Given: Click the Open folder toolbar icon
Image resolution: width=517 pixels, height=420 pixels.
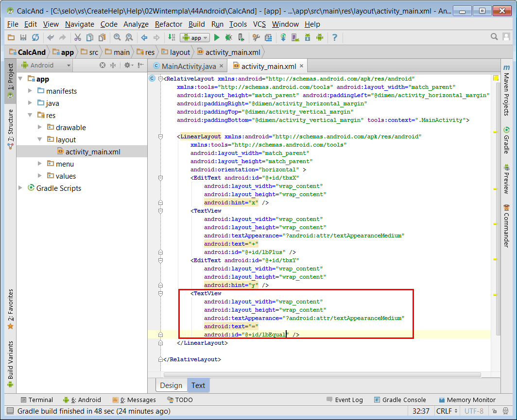Looking at the screenshot, I should tap(11, 37).
